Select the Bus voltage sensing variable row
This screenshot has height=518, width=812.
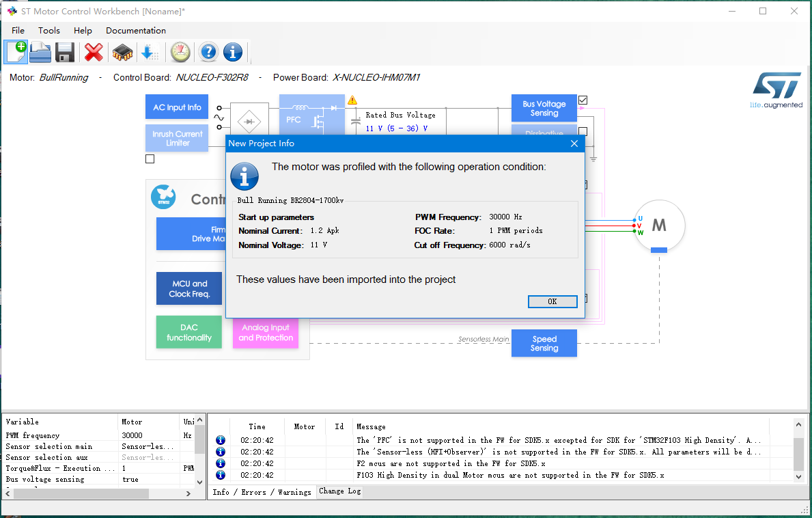(x=98, y=479)
